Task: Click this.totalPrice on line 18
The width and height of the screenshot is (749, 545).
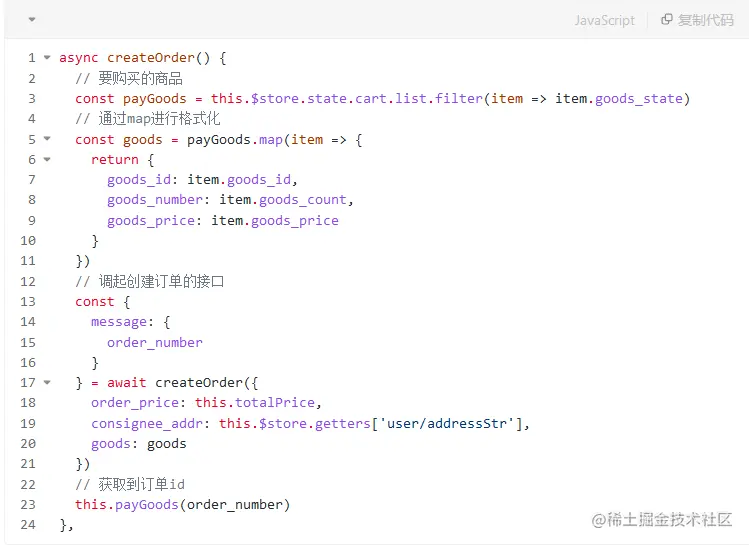Action: (255, 403)
